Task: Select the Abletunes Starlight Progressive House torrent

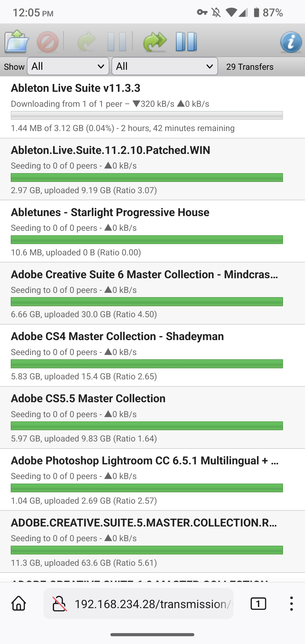Action: tap(110, 212)
